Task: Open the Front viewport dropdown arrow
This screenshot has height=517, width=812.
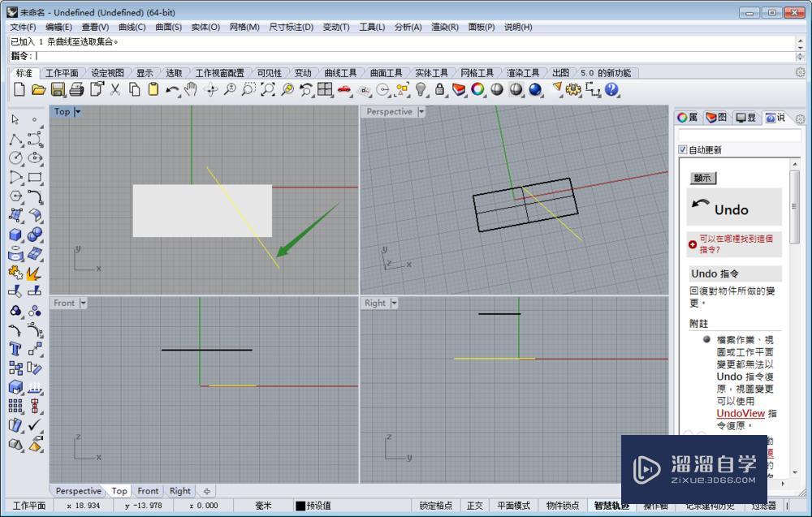Action: (x=83, y=304)
